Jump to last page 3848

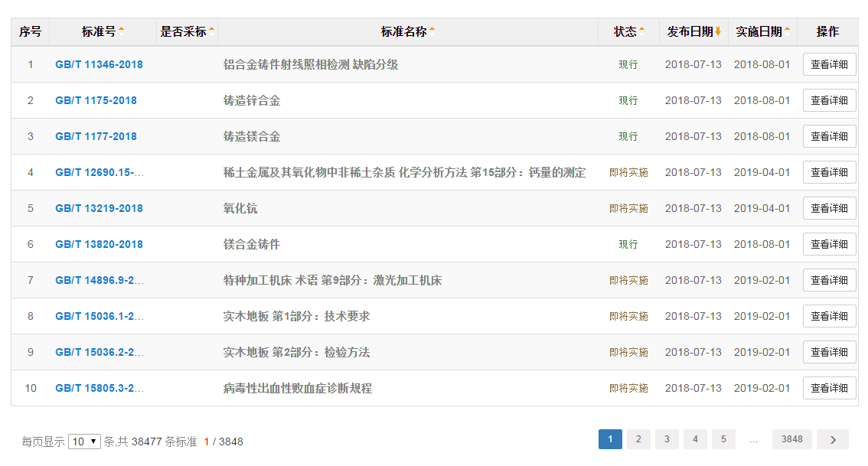click(x=791, y=439)
